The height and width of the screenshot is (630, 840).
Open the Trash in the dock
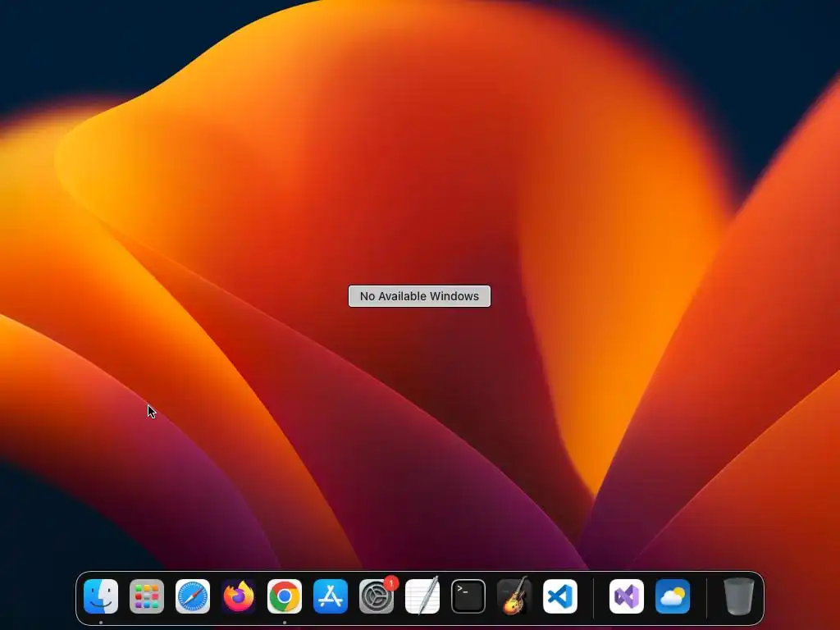point(739,596)
